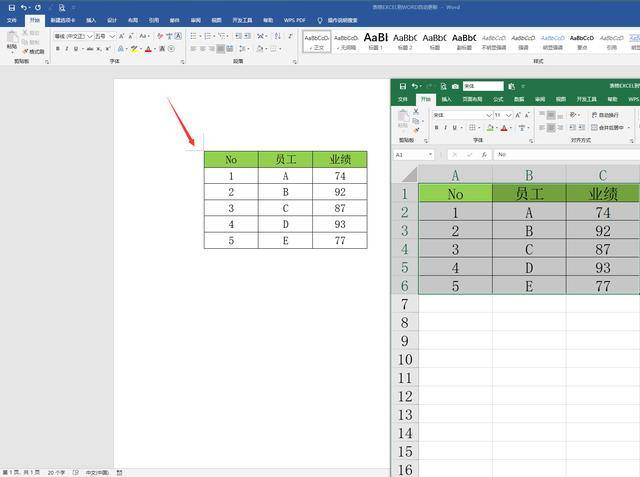The height and width of the screenshot is (477, 640).
Task: Click Excel's undo arrow icon
Action: coord(415,86)
